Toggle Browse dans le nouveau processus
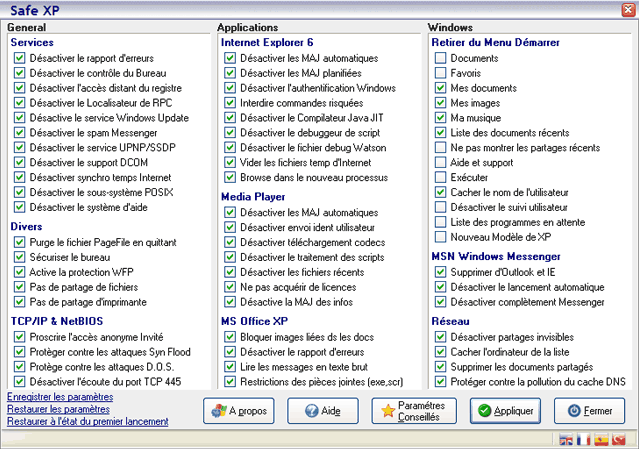This screenshot has height=449, width=639. click(x=230, y=177)
